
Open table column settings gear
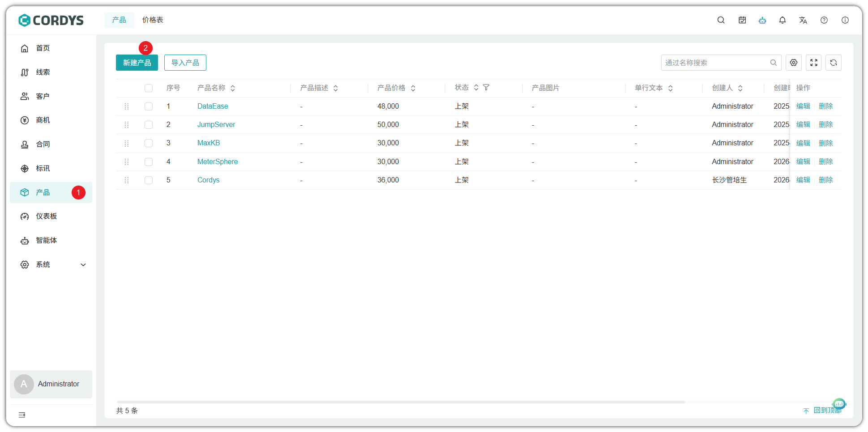pyautogui.click(x=794, y=63)
